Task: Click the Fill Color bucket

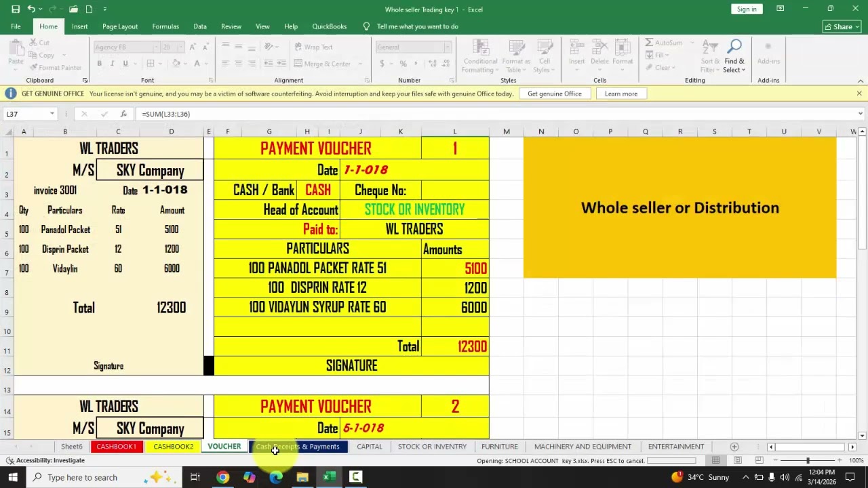Action: point(176,64)
